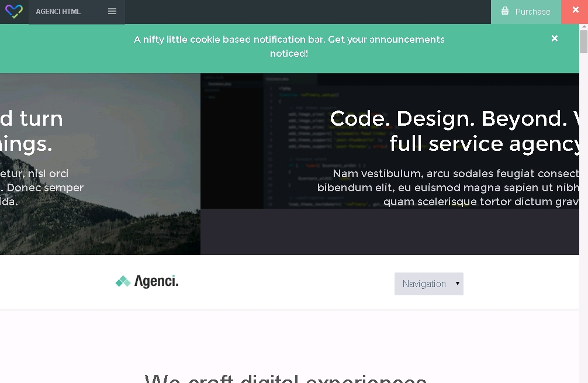Expand the AGENCI HTML theme switcher
Screen dimensions: 588x383
(77, 12)
